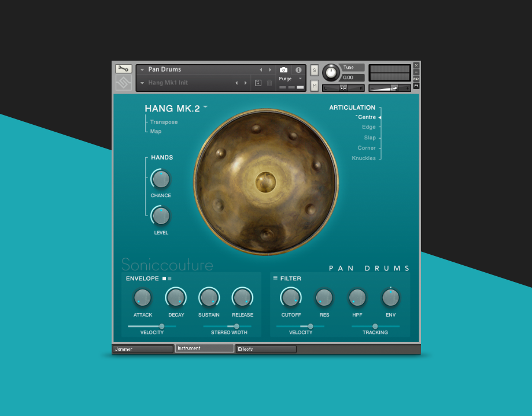Image resolution: width=532 pixels, height=416 pixels.
Task: Solo the instrument with S button
Action: pyautogui.click(x=315, y=70)
